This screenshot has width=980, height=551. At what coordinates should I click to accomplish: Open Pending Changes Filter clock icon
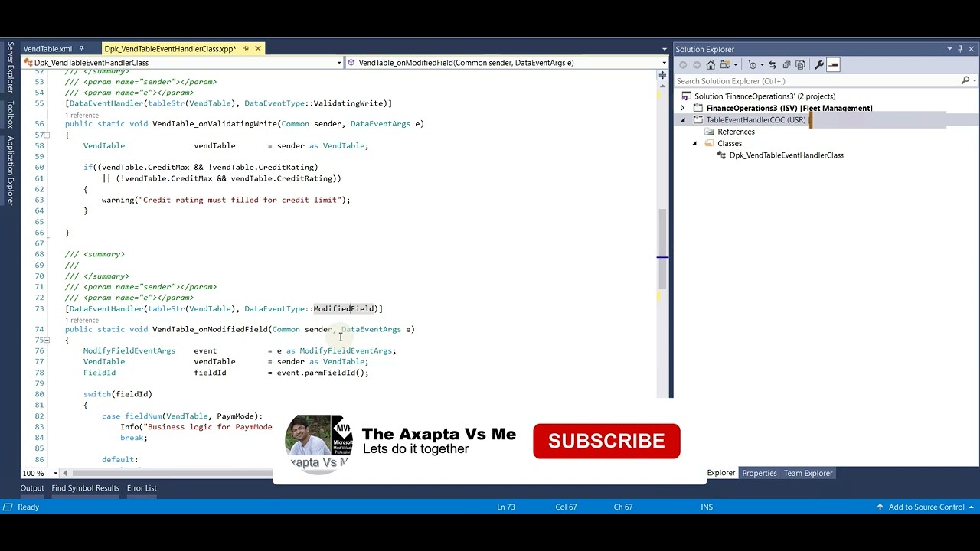click(x=754, y=65)
